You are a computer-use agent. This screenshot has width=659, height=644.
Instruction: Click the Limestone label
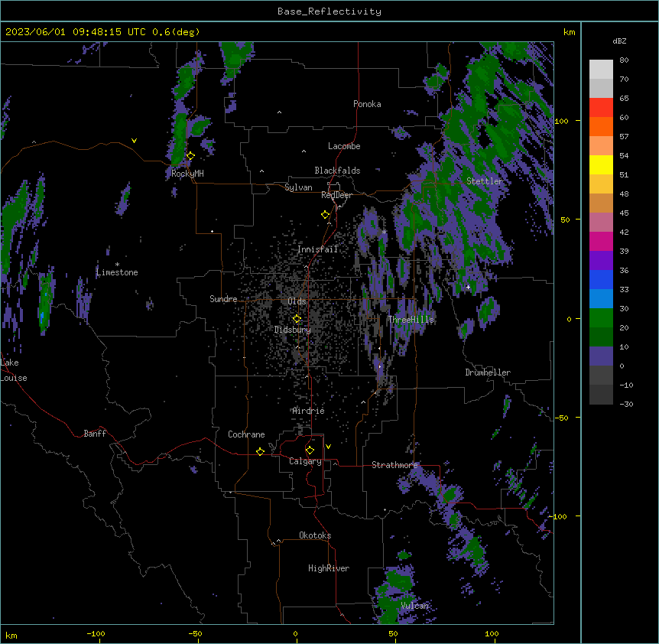click(117, 272)
